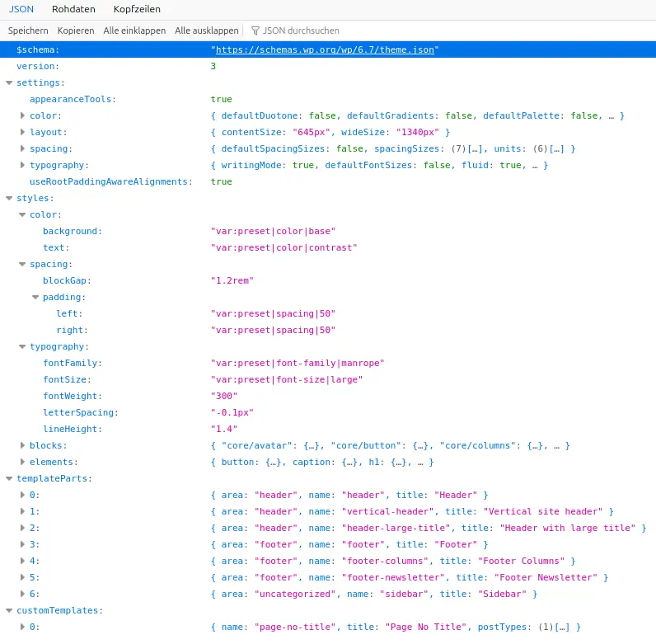
Task: Expand the layout node arrow
Action: 22,132
